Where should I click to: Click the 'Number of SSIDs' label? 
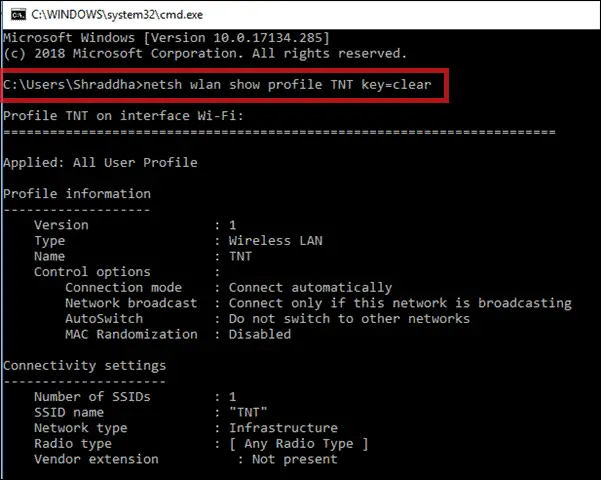point(92,397)
